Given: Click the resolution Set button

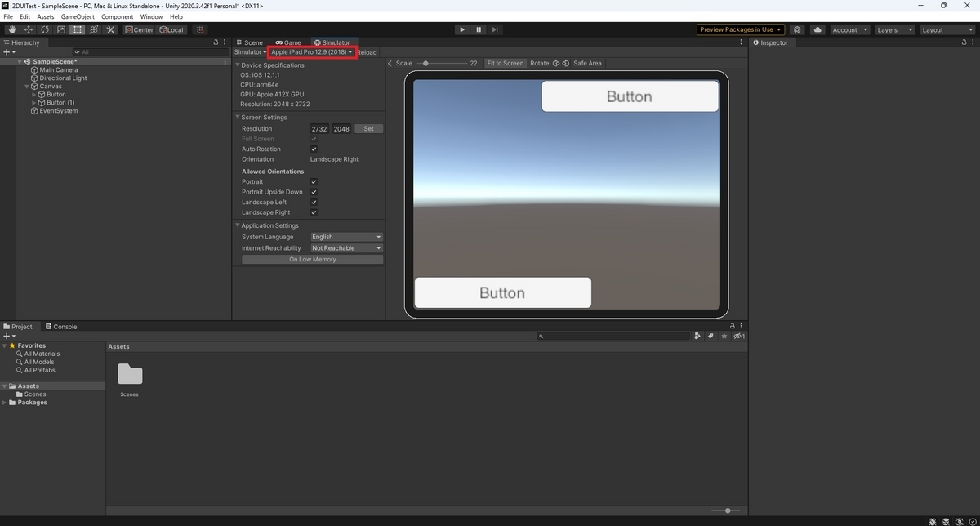Looking at the screenshot, I should click(x=368, y=128).
